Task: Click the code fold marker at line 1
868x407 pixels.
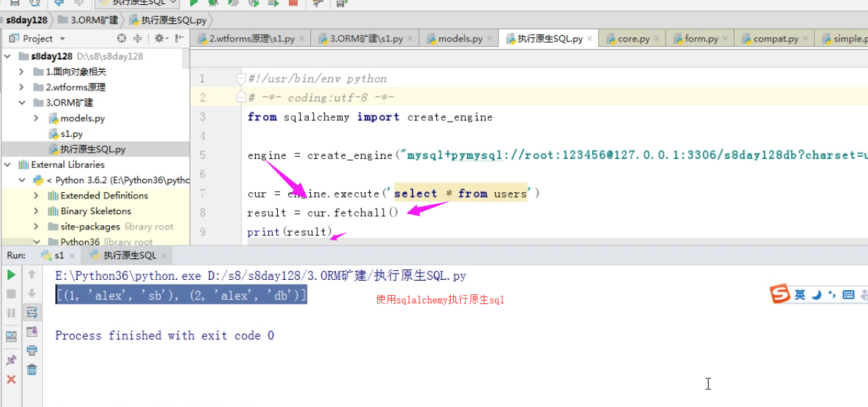Action: [240, 79]
